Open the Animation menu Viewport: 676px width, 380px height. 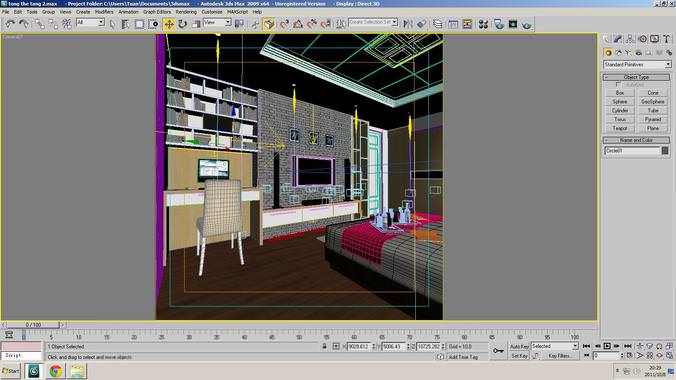[x=128, y=12]
